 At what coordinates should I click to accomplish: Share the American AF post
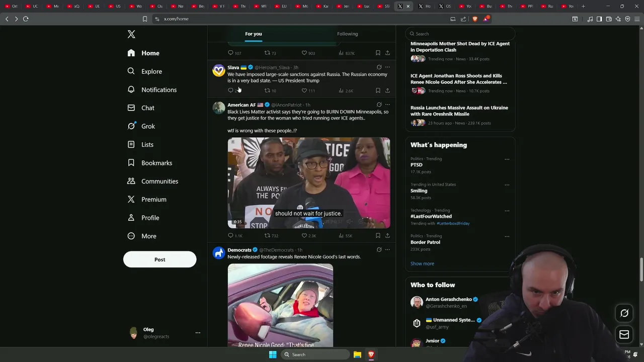coord(387,235)
